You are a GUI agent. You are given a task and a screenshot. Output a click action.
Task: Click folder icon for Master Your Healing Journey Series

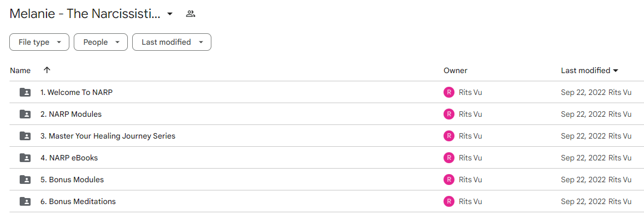(x=25, y=136)
